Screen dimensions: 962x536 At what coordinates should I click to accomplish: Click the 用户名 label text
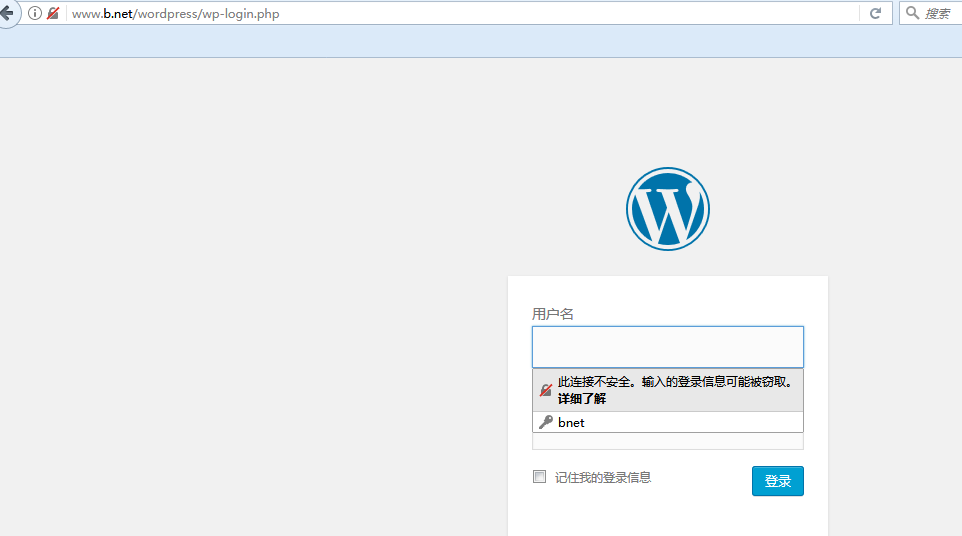pyautogui.click(x=552, y=314)
